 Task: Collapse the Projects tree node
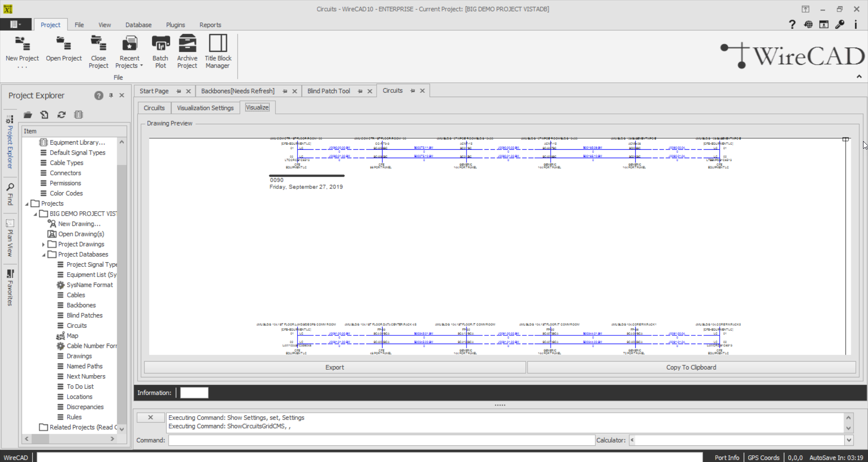pyautogui.click(x=27, y=204)
